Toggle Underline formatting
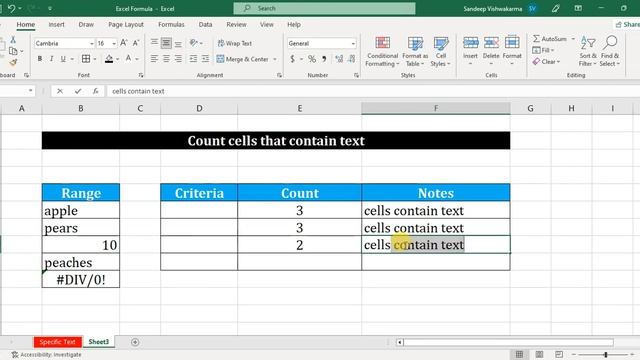This screenshot has height=360, width=640. coord(63,59)
